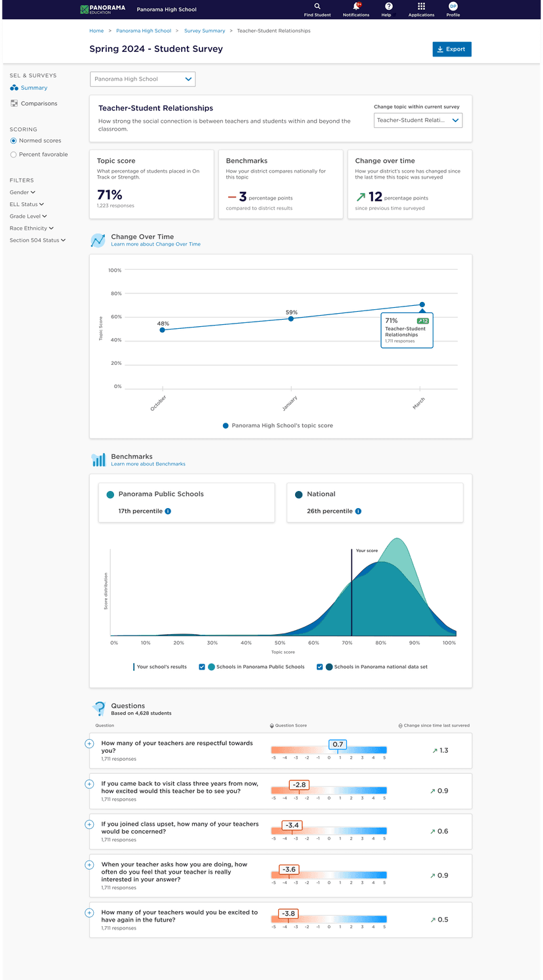
Task: Open the Profile avatar icon
Action: pos(453,7)
